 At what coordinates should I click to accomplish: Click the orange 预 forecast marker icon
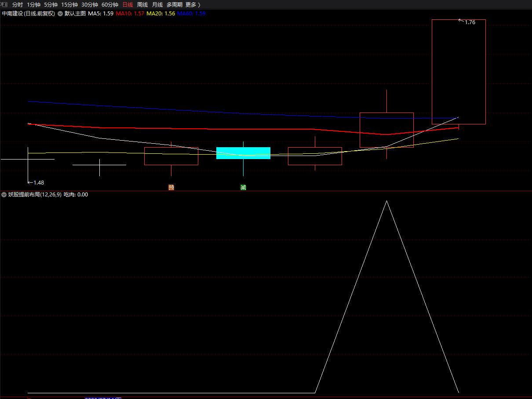pyautogui.click(x=171, y=188)
